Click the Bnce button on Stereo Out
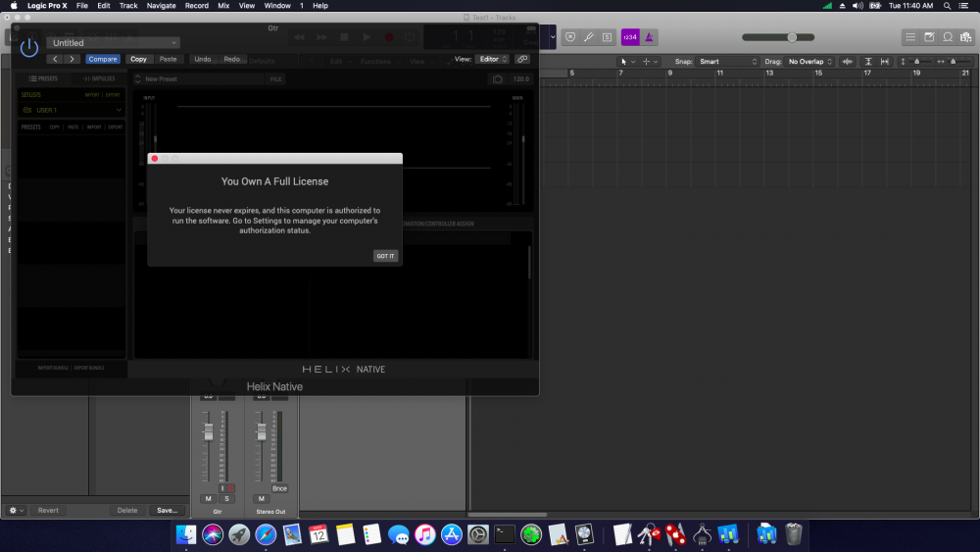 click(279, 488)
